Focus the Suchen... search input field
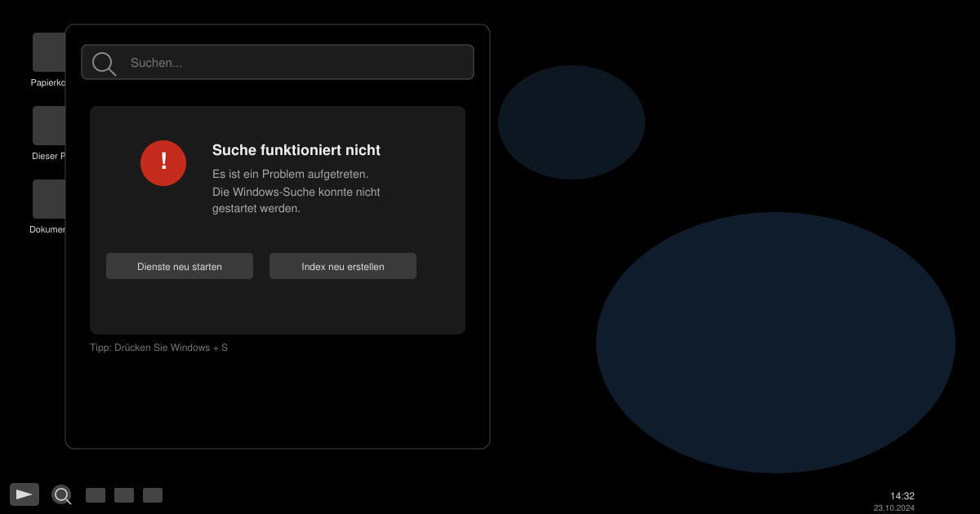This screenshot has height=514, width=980. pyautogui.click(x=278, y=62)
